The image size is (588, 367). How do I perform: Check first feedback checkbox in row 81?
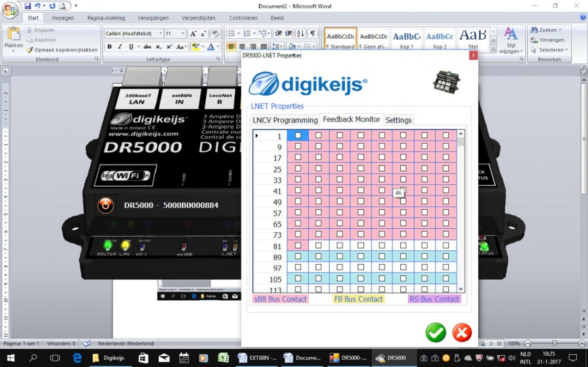pos(297,245)
